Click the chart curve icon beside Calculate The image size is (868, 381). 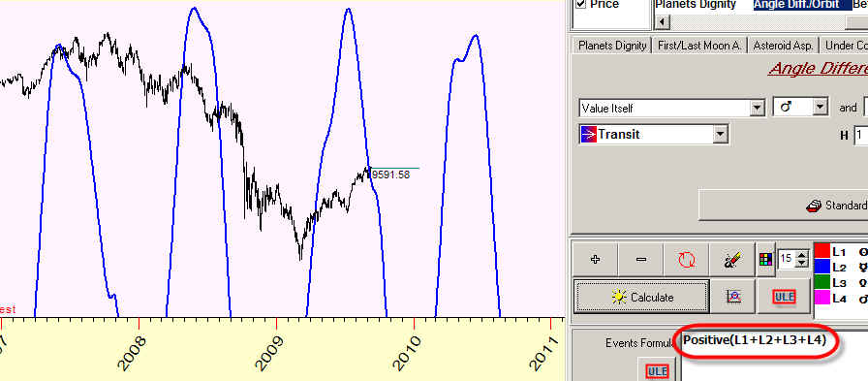click(x=733, y=297)
